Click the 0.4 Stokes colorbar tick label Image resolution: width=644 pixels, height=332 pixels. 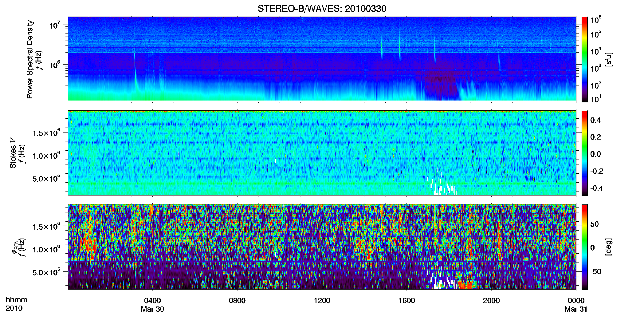point(595,120)
